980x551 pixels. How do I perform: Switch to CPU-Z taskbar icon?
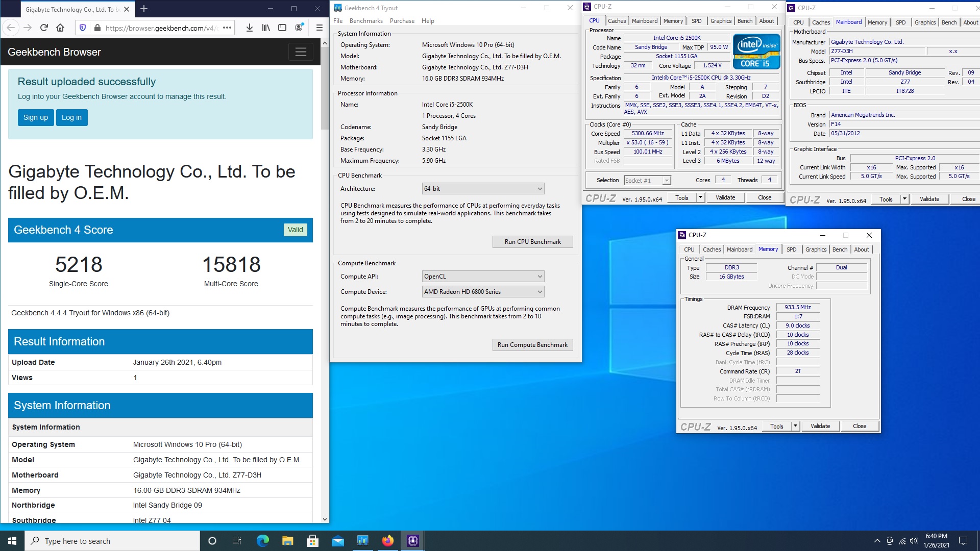point(412,541)
